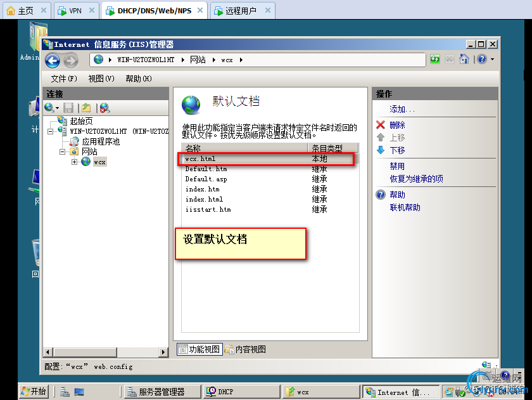Click the connections pane left scroll arrow

(x=48, y=352)
